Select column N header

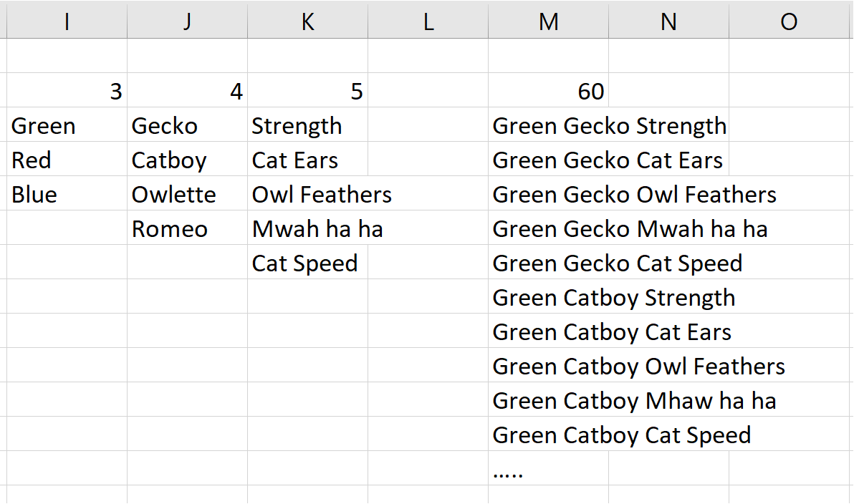click(x=668, y=21)
